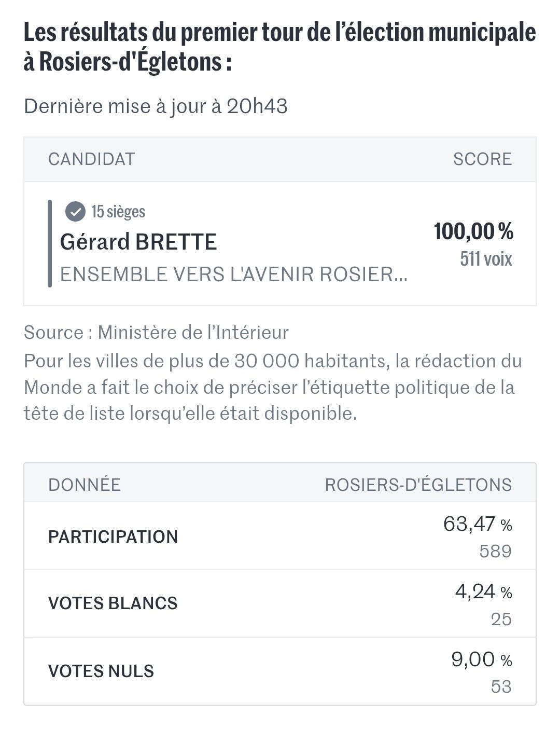Open the "Source : Ministère de l'Intérieur" line
This screenshot has width=560, height=742.
[x=156, y=332]
